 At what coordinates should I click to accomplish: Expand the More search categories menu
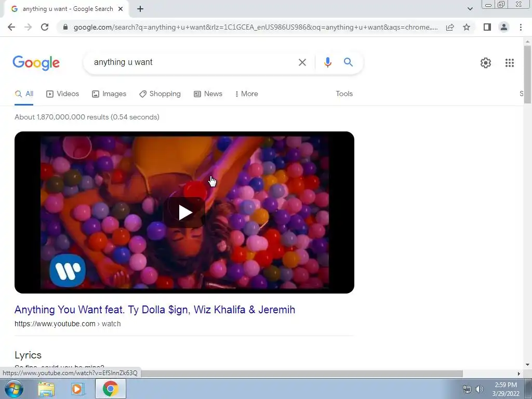coord(247,94)
